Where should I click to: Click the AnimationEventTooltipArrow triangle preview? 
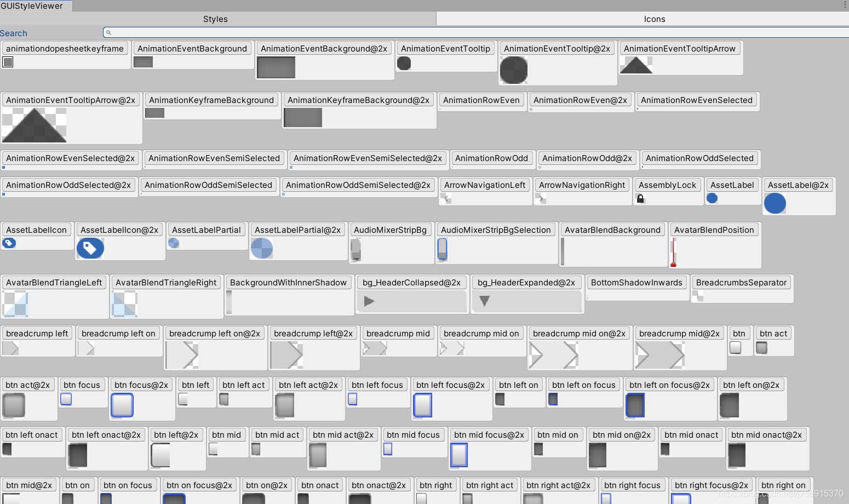pyautogui.click(x=636, y=65)
